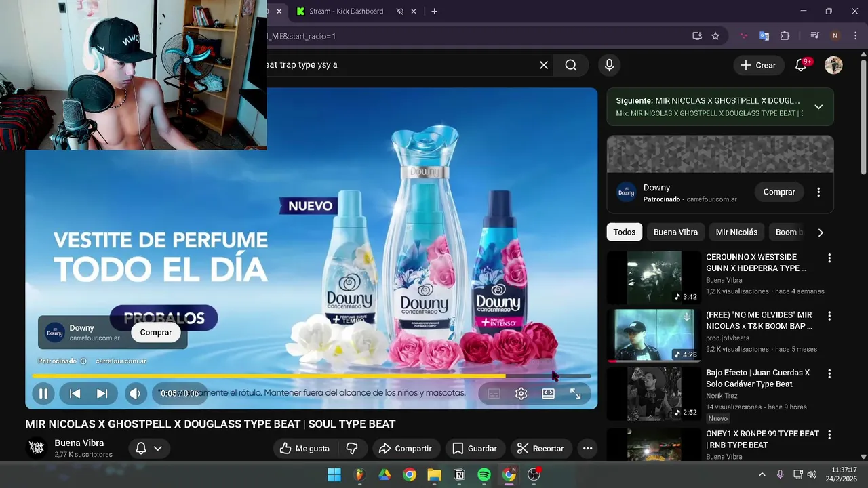The width and height of the screenshot is (868, 488).
Task: Show more filter chips with right arrow
Action: tap(821, 232)
